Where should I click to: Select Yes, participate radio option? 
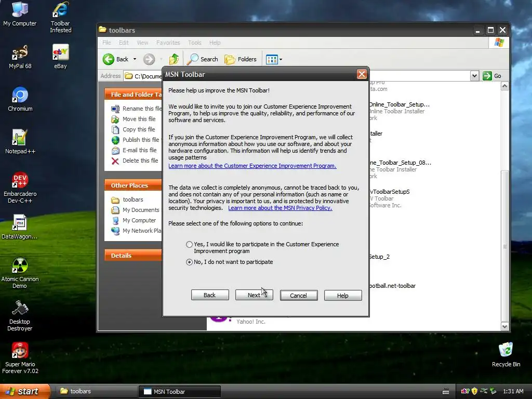click(189, 244)
